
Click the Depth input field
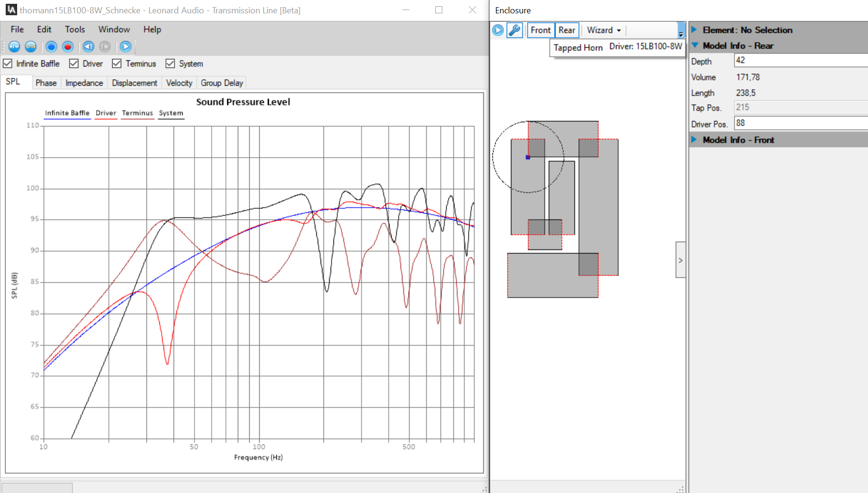click(x=800, y=60)
